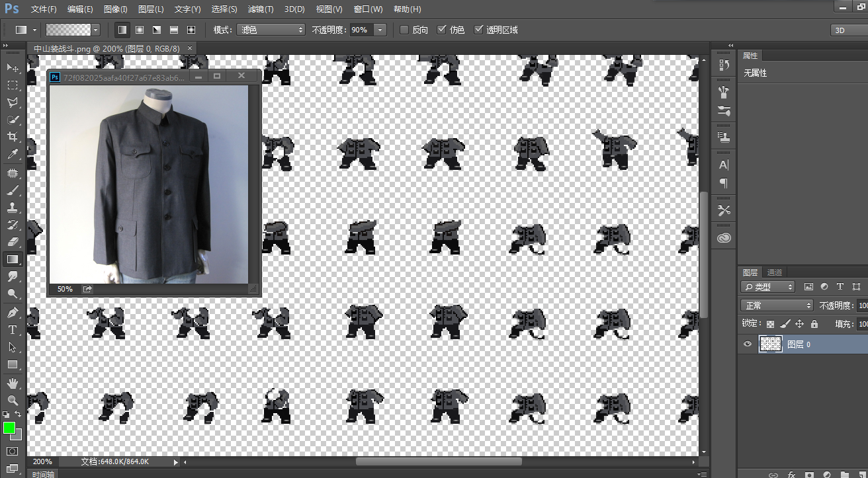Click the horizontal scrollbar under the canvas

tap(439, 461)
